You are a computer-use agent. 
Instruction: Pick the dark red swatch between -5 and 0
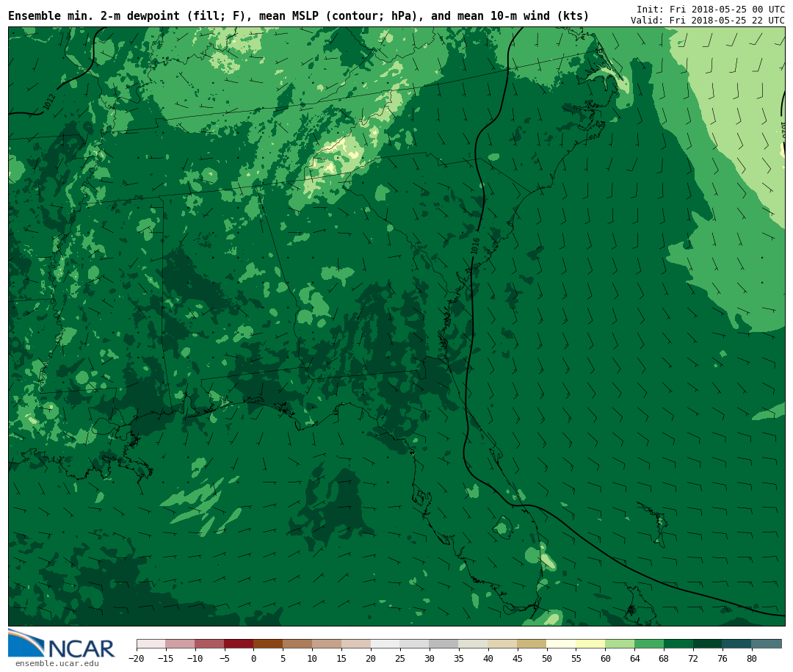coord(239,644)
